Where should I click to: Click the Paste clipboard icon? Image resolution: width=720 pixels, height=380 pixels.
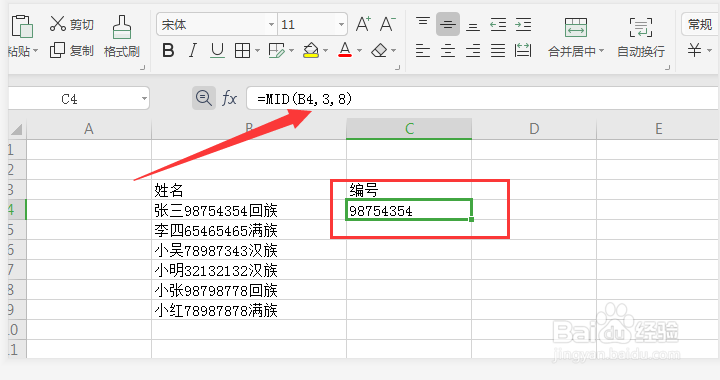coord(22,25)
